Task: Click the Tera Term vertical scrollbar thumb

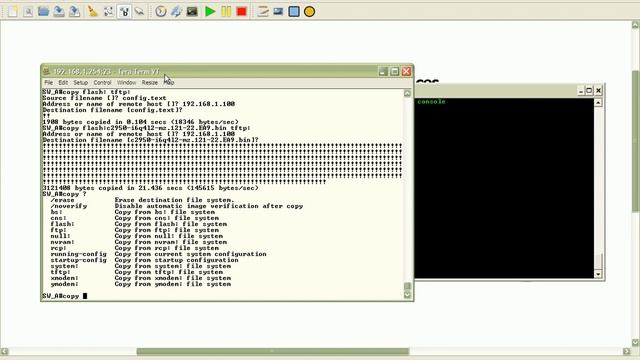Action: click(407, 286)
